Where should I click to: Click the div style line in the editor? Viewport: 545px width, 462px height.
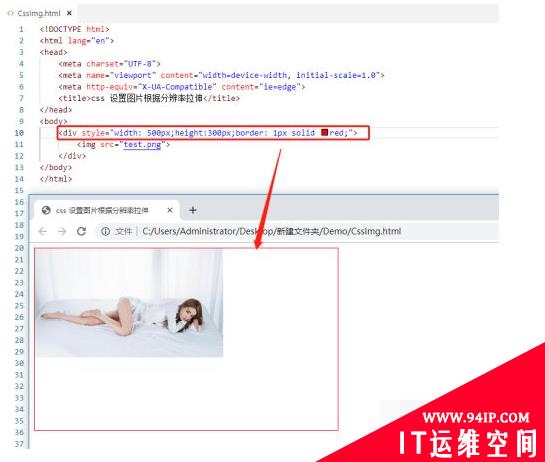tap(208, 133)
